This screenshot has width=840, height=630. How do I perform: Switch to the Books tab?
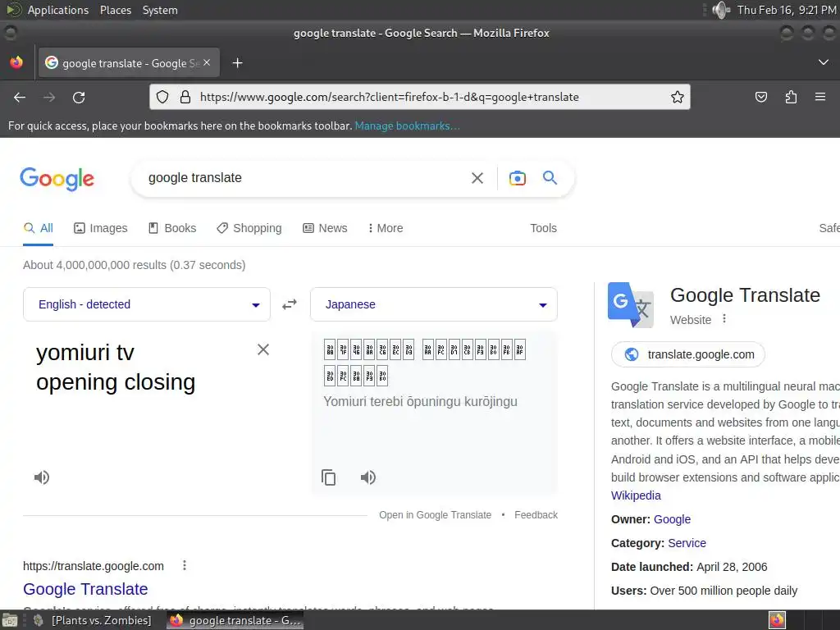click(x=172, y=228)
